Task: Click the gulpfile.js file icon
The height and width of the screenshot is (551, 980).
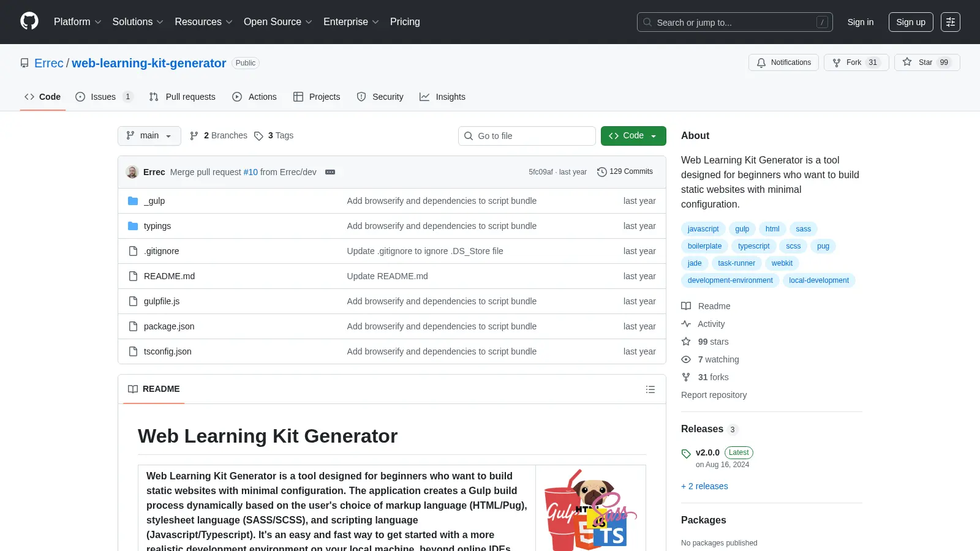Action: [133, 301]
